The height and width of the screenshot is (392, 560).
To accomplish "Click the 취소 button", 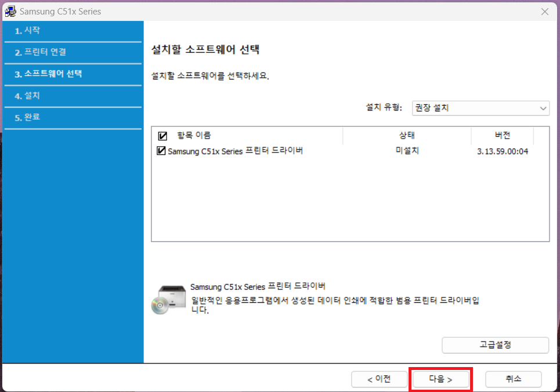I will click(x=514, y=379).
